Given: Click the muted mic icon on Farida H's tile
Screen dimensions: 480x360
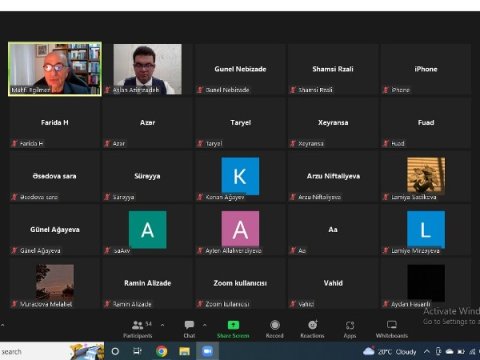Looking at the screenshot, I should click(14, 143).
